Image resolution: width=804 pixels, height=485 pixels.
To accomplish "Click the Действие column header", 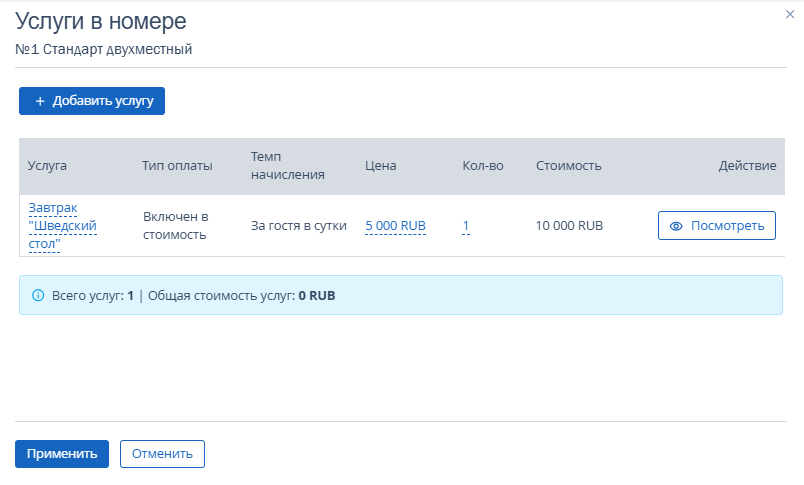I will (x=747, y=166).
